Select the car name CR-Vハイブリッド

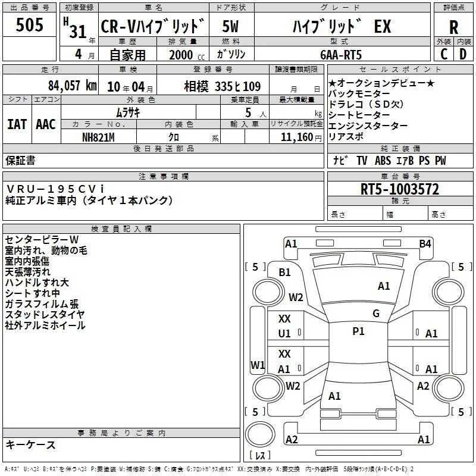(152, 26)
